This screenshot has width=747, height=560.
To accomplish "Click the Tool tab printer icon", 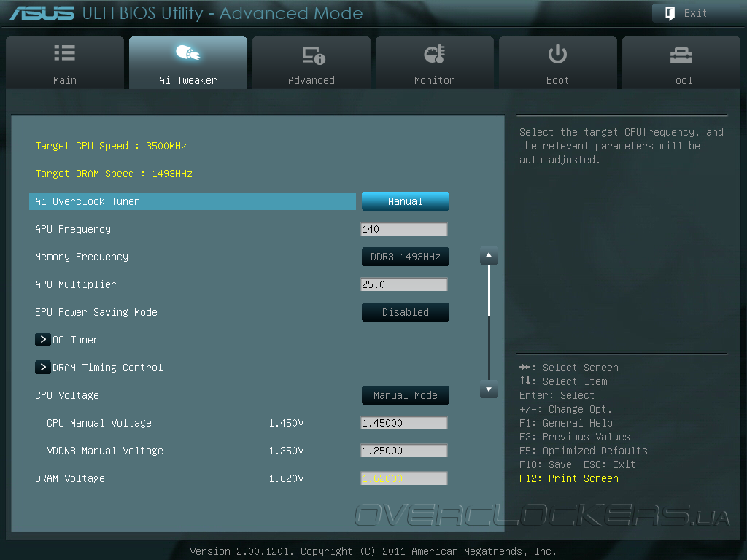I will coord(681,55).
